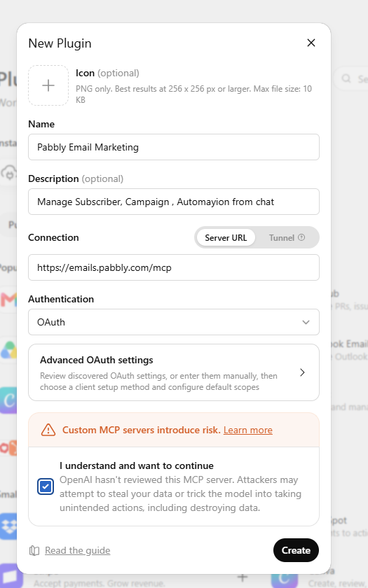The height and width of the screenshot is (588, 368).
Task: Focus the Name field with Pabbly Email Marketing
Action: [x=174, y=147]
